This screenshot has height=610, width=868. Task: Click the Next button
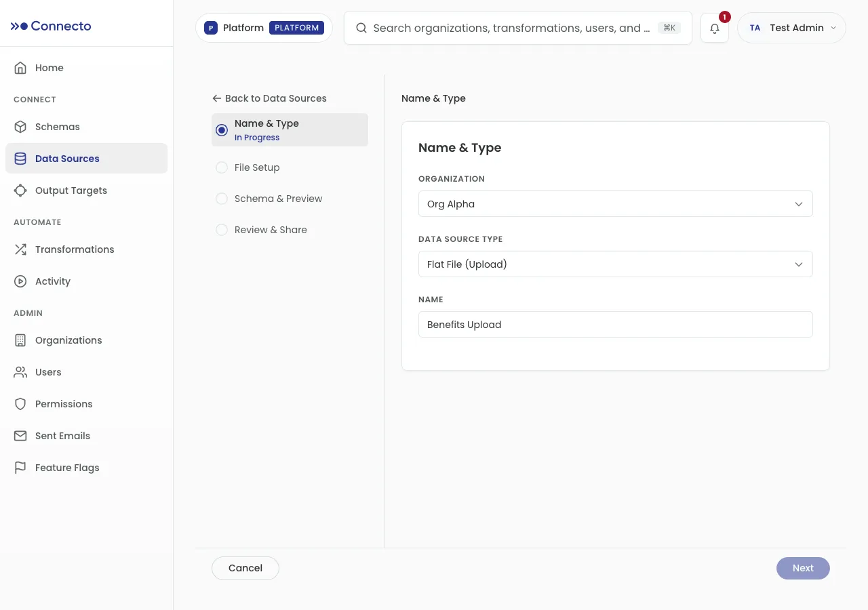(803, 569)
